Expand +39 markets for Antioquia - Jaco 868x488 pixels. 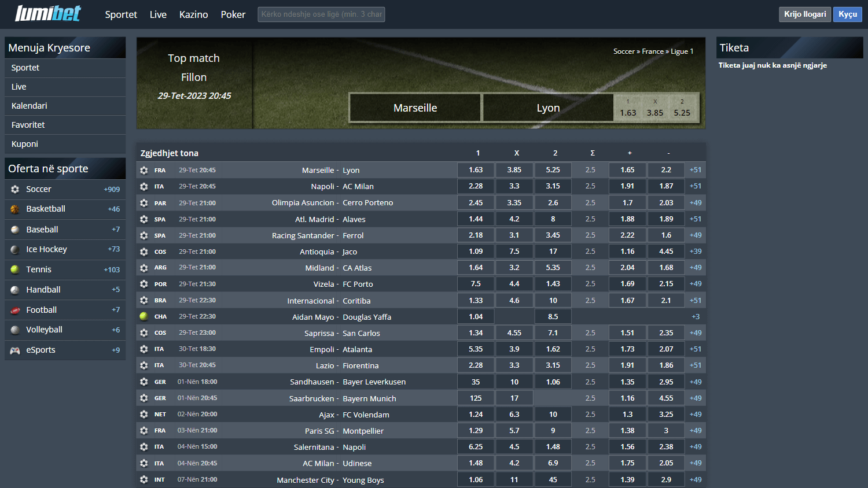tap(696, 252)
